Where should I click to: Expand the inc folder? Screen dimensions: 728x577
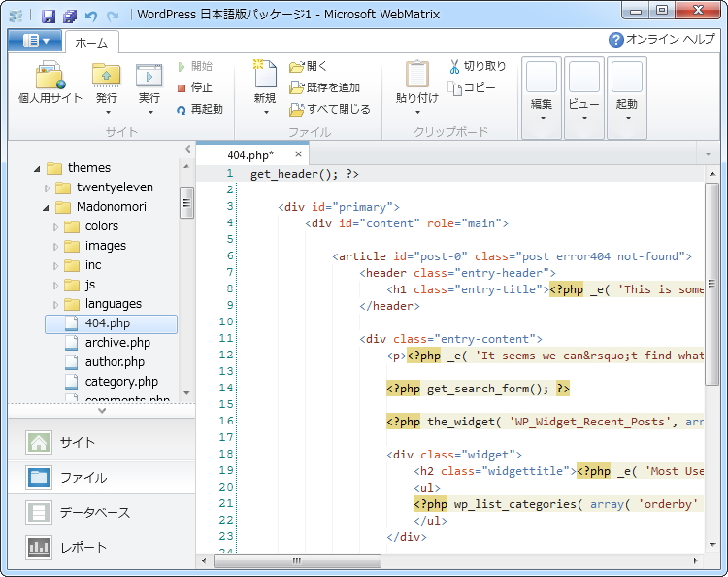55,266
